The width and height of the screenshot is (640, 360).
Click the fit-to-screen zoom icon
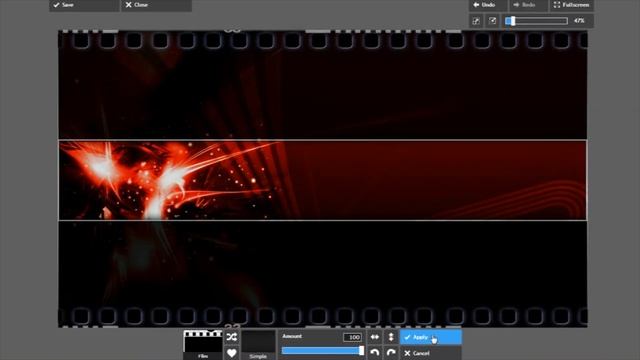476,21
